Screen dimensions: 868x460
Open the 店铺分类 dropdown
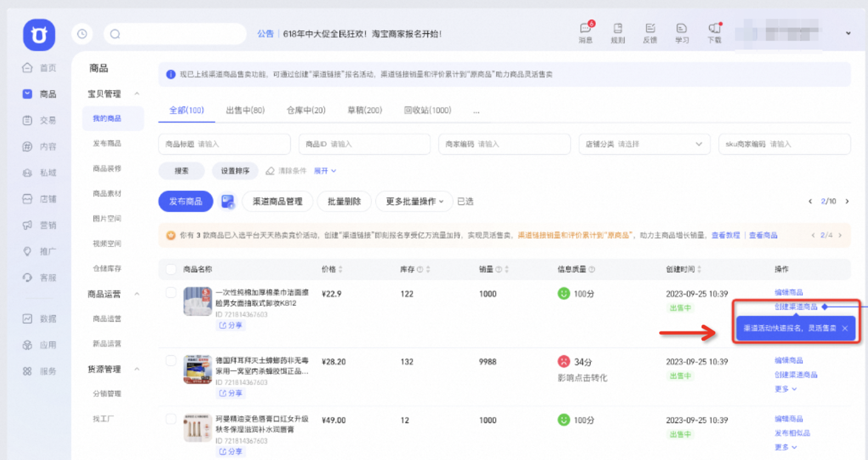click(x=644, y=144)
